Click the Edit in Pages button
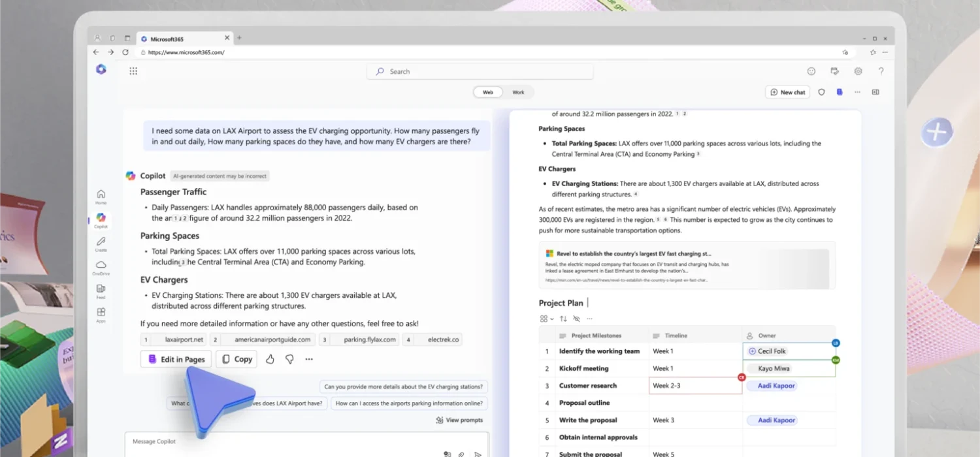 pyautogui.click(x=175, y=358)
